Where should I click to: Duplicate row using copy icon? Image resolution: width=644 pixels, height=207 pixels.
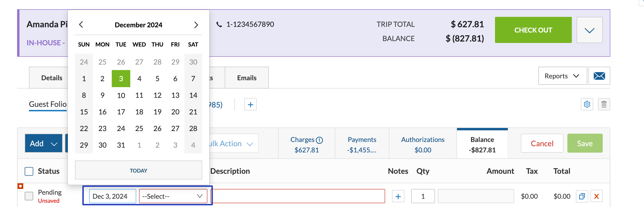(582, 196)
